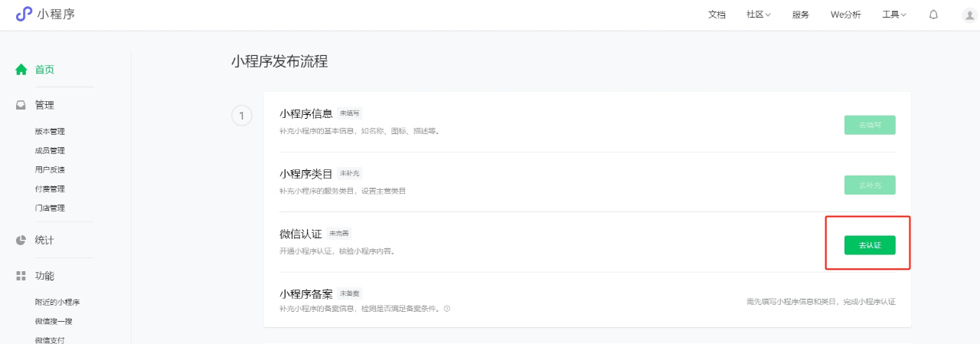Expand the 工具 dropdown menu
The height and width of the screenshot is (344, 980).
click(893, 15)
